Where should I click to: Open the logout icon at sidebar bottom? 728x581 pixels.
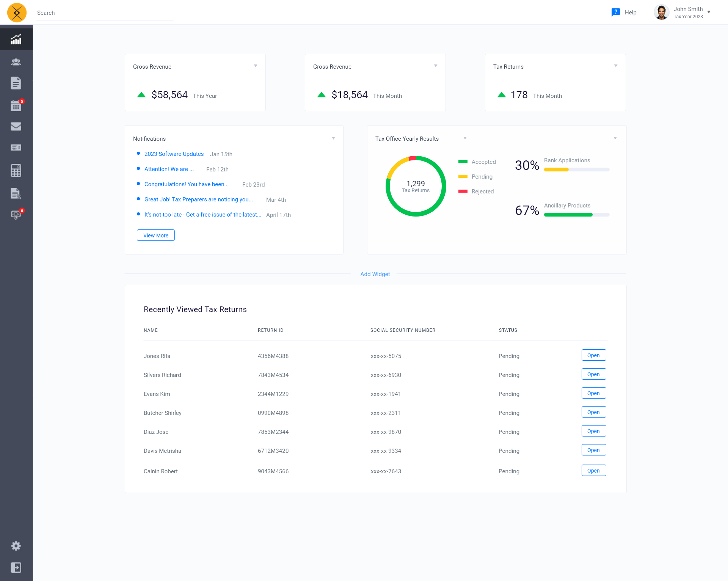(x=16, y=568)
